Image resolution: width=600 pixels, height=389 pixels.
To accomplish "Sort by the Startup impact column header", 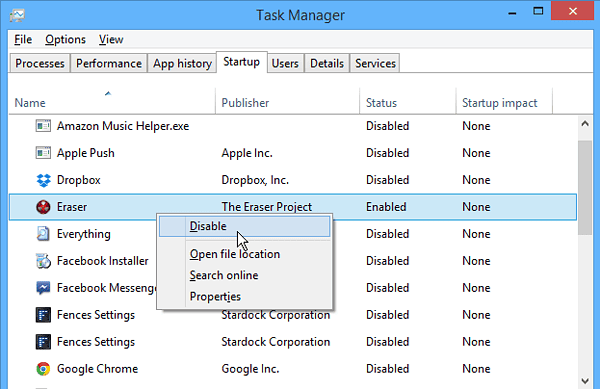I will [x=504, y=103].
